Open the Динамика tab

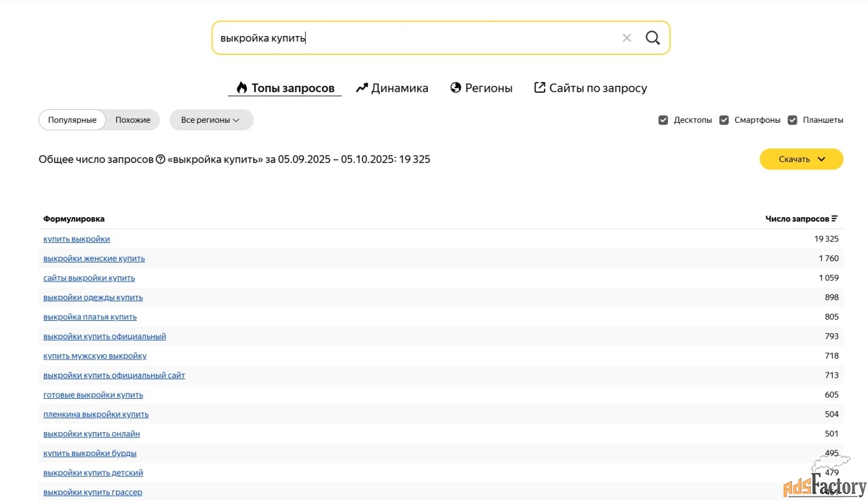[399, 88]
